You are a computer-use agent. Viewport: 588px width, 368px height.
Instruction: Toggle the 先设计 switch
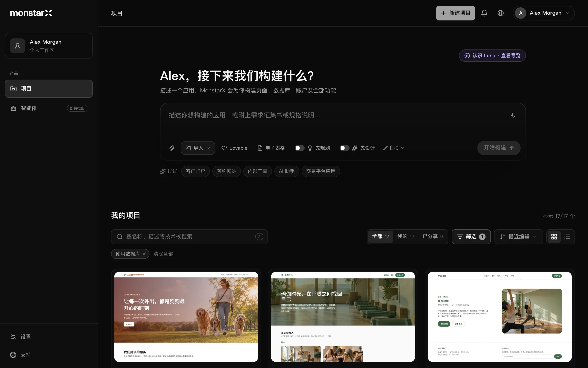(344, 148)
